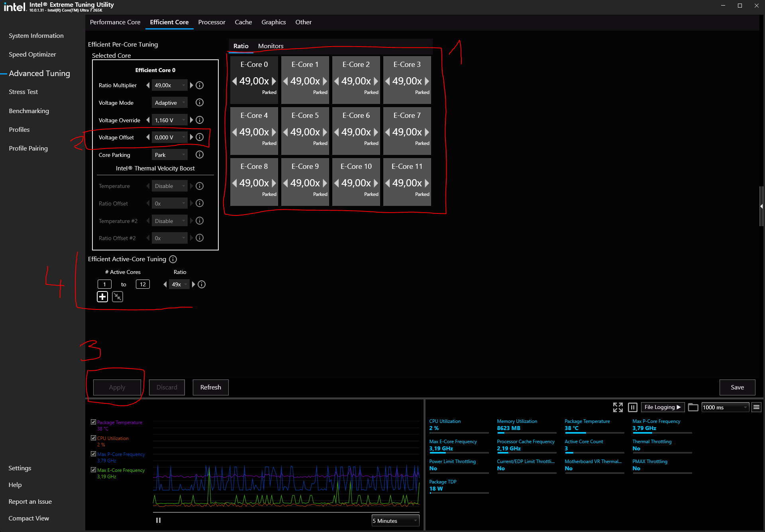Show Efficient Active-Core Tuning info icon

click(173, 259)
